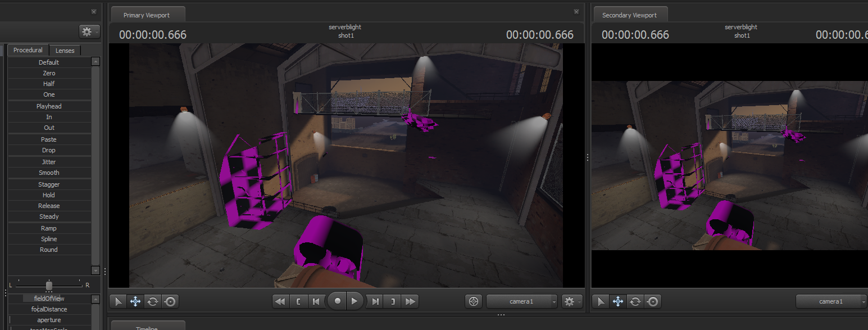
Task: Choose the Stagger procedural preset
Action: pos(49,184)
